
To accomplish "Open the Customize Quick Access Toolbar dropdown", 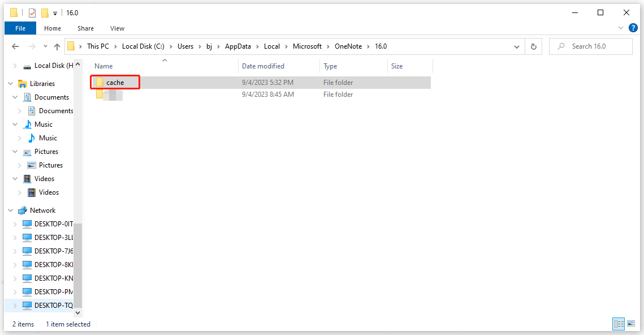I will (55, 14).
